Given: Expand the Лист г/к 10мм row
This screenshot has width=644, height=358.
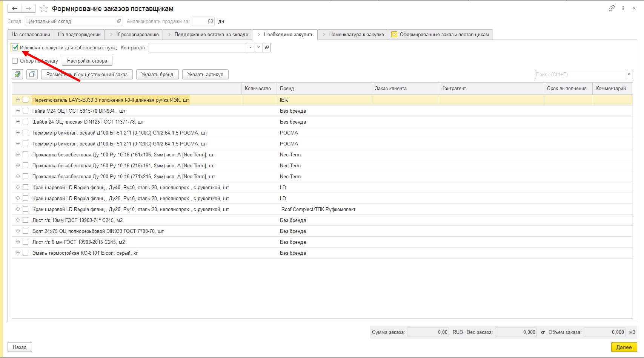Looking at the screenshot, I should pyautogui.click(x=18, y=220).
